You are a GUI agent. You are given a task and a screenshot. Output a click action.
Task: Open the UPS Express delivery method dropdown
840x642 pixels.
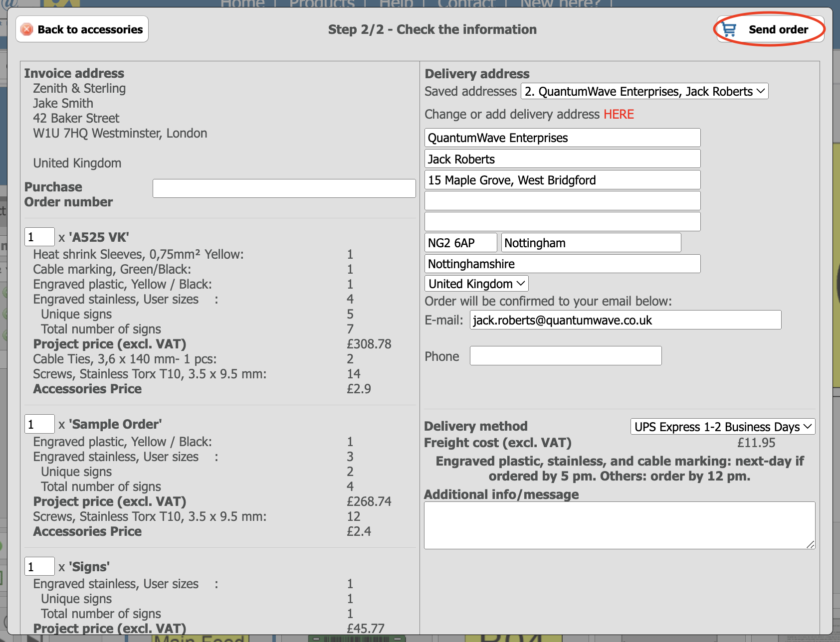723,427
